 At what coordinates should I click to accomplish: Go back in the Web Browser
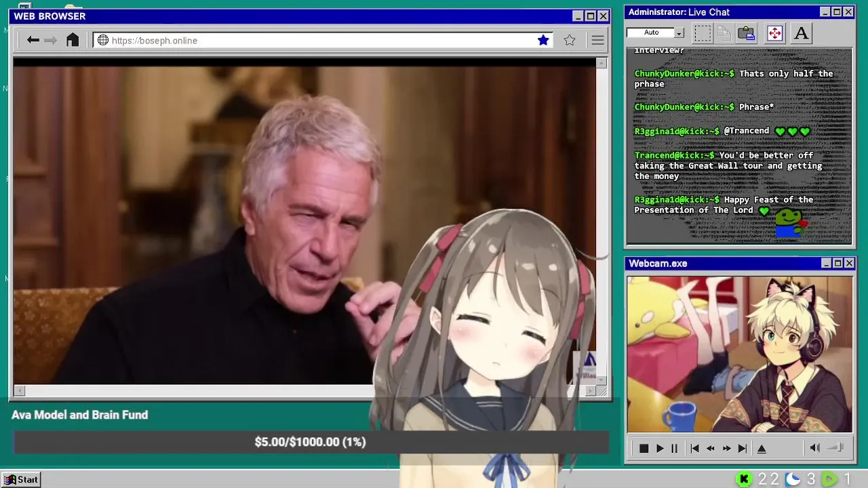pyautogui.click(x=33, y=40)
